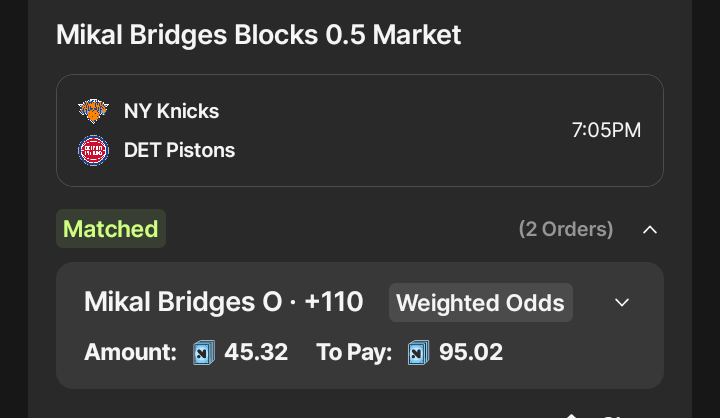This screenshot has width=720, height=418.
Task: Click the Mikal Bridges Blocks 0.5 Market title
Action: pos(259,34)
